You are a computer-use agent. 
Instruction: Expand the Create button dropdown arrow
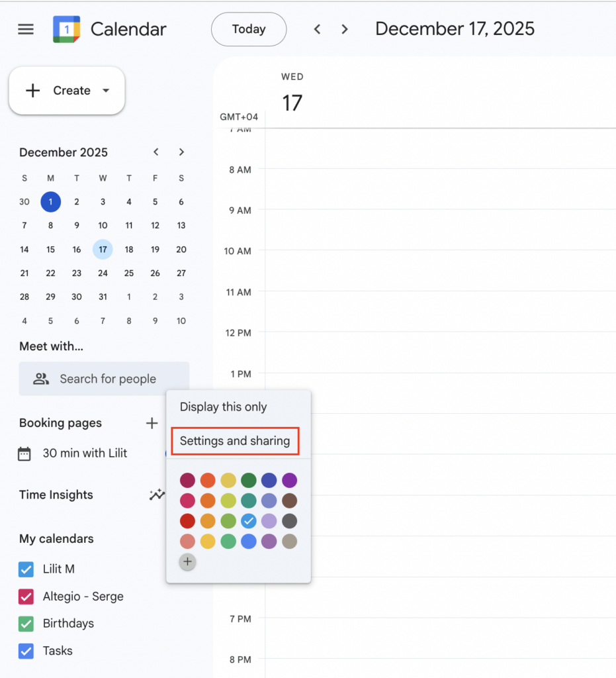coord(106,91)
